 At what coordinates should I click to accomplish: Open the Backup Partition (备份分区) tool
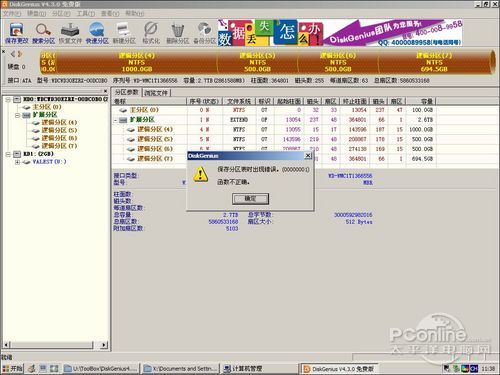point(204,33)
